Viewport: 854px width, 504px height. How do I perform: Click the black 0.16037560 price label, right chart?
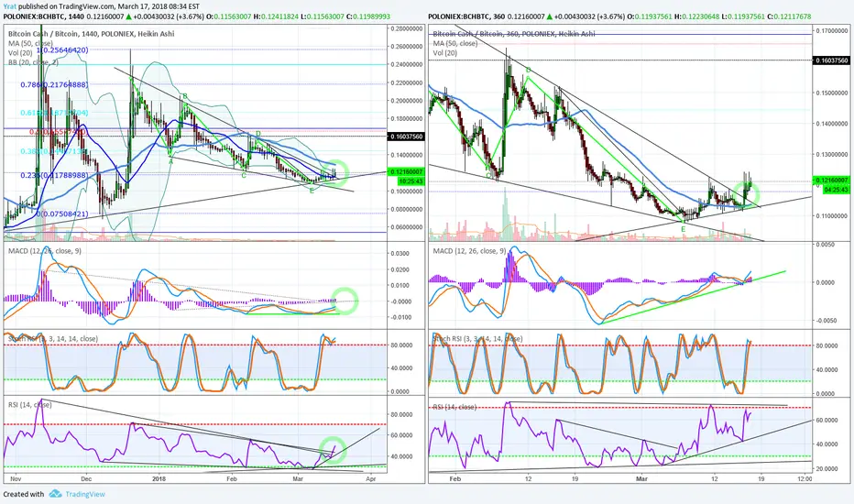(831, 60)
